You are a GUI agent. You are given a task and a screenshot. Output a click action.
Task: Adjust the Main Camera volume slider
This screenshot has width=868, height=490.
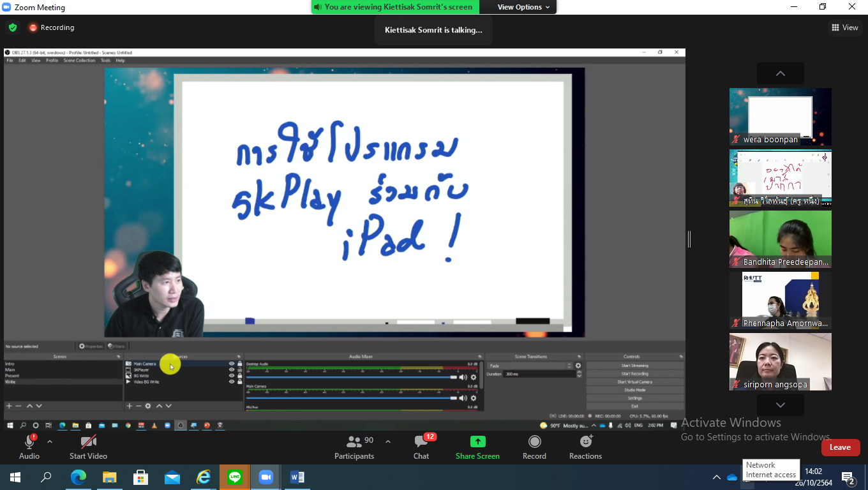click(352, 397)
